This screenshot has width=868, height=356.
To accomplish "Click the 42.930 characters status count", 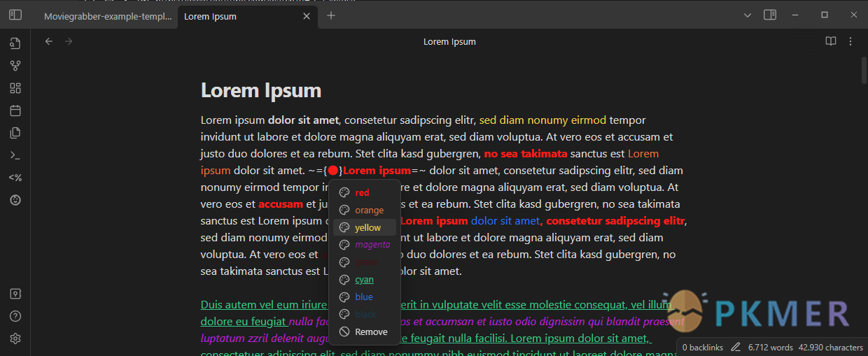I will point(832,347).
